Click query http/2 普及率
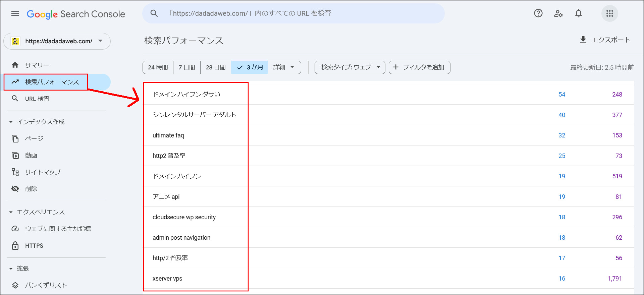This screenshot has width=644, height=295. coord(170,258)
